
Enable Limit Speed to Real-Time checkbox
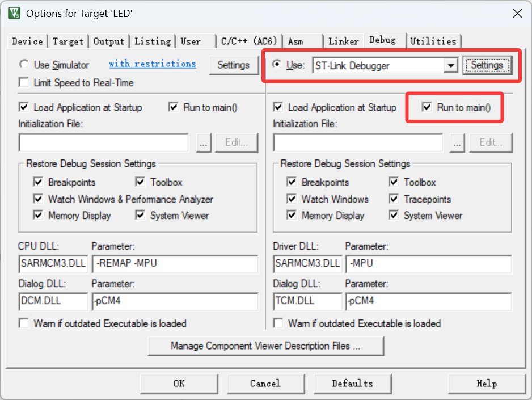coord(24,83)
